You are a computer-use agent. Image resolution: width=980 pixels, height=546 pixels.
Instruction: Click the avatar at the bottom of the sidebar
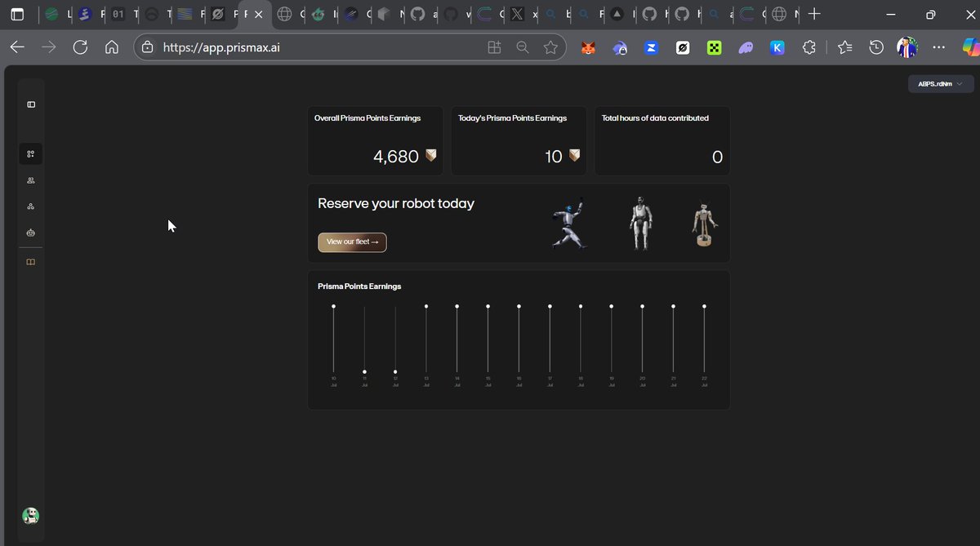click(30, 516)
